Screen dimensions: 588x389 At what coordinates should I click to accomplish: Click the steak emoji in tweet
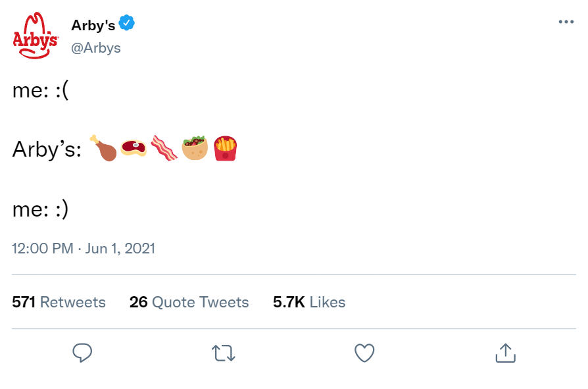point(134,148)
